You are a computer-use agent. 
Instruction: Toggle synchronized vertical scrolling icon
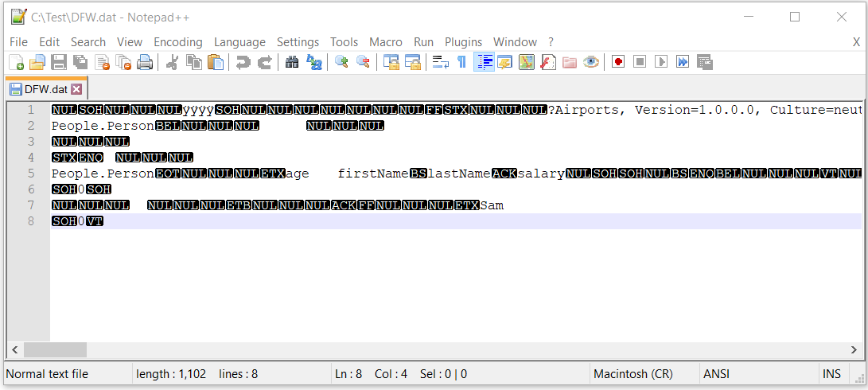point(391,62)
